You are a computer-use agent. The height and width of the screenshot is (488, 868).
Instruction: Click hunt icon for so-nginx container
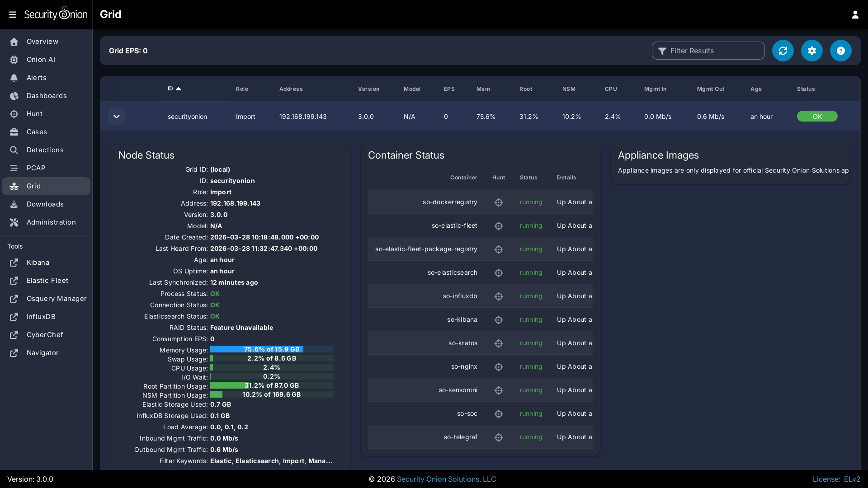[x=499, y=367]
